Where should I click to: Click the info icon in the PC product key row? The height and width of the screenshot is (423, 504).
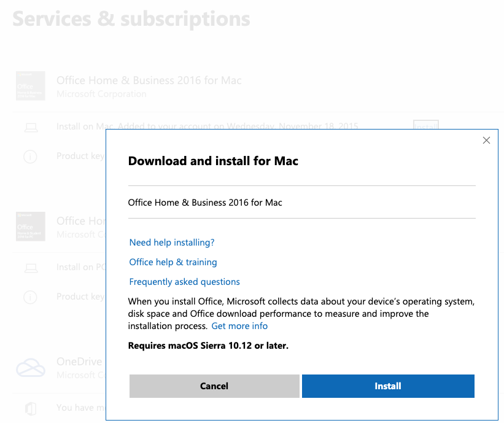coord(30,297)
